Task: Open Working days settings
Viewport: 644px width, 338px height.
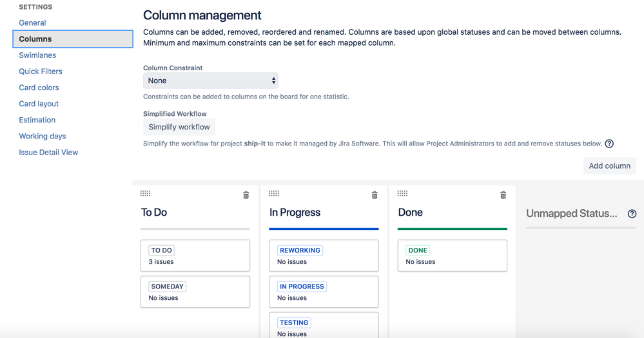Action: pyautogui.click(x=43, y=136)
